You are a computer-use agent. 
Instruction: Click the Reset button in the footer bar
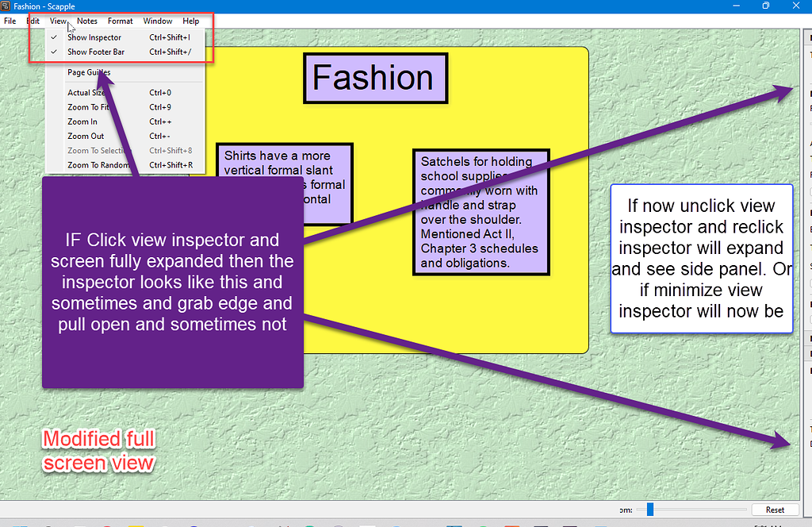pyautogui.click(x=776, y=510)
